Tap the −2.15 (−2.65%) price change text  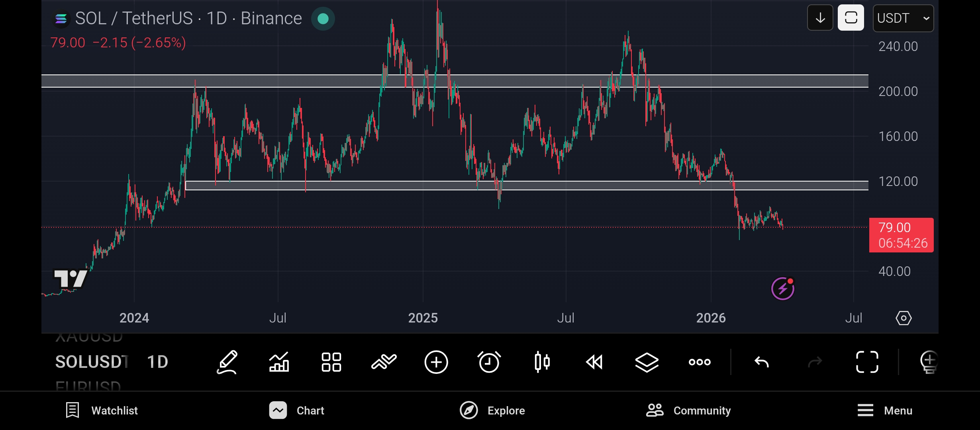coord(139,43)
